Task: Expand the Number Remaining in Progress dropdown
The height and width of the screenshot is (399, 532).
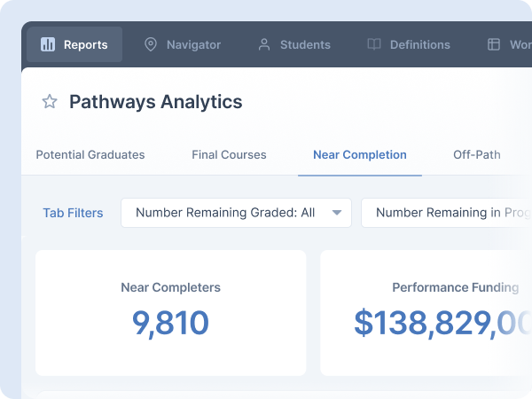Action: (x=448, y=213)
